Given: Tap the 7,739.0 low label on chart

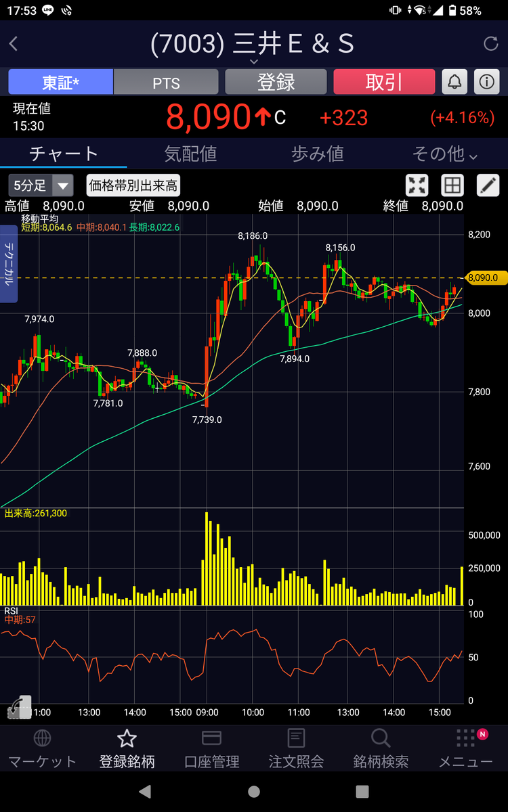Looking at the screenshot, I should point(207,420).
